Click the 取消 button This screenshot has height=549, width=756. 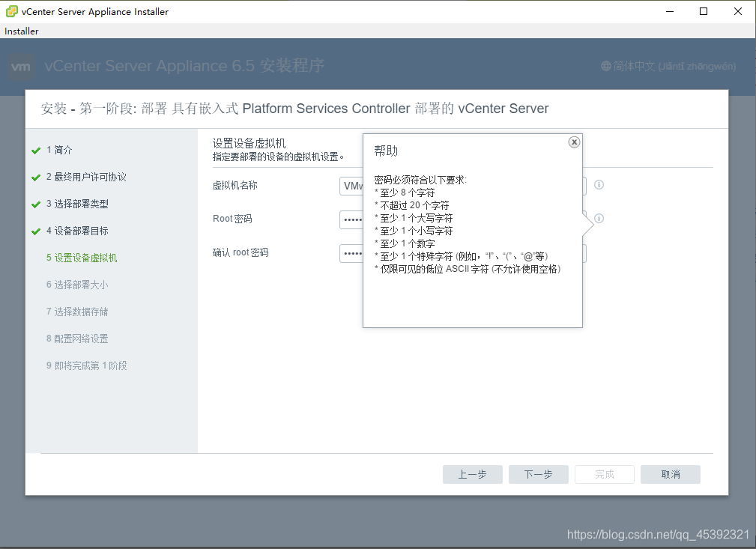(x=670, y=474)
